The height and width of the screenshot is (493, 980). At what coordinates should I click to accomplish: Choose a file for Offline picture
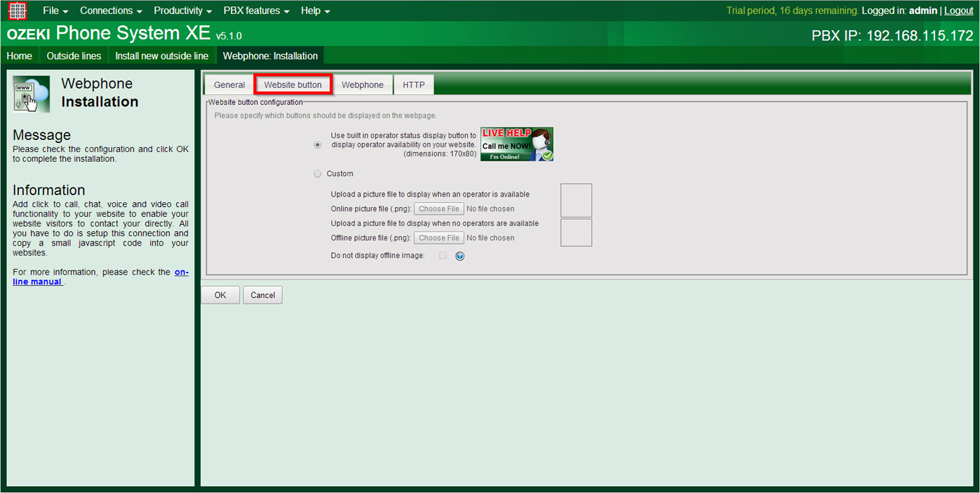tap(439, 238)
